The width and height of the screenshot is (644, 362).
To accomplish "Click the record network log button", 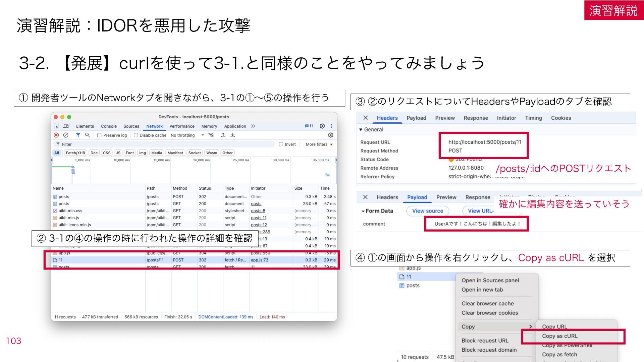I will [x=56, y=135].
